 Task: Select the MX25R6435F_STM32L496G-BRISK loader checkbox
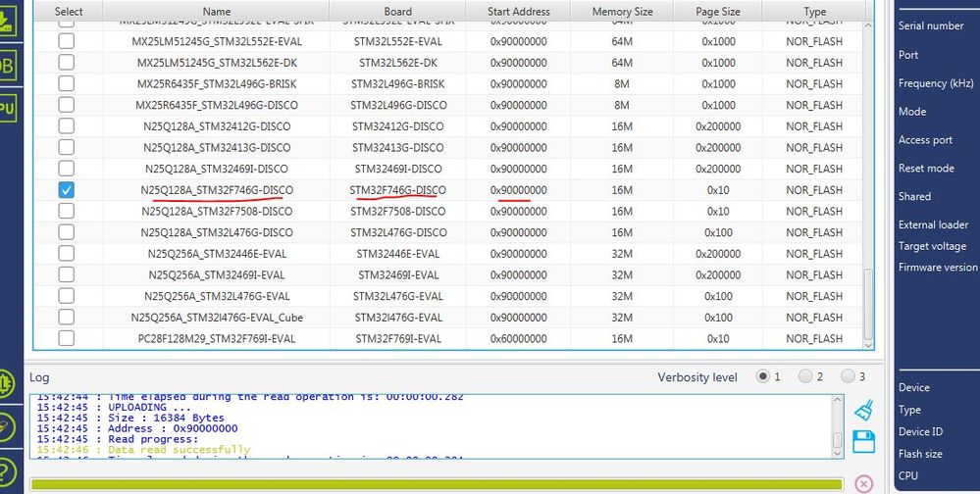[66, 83]
